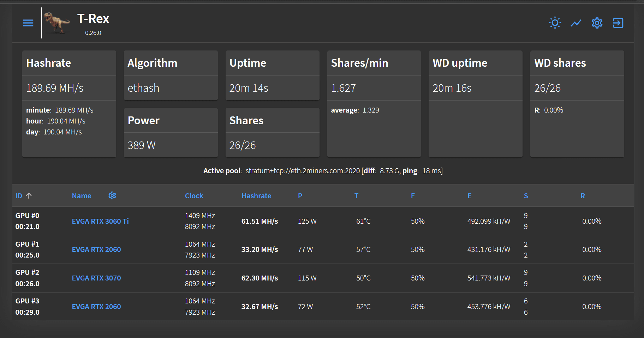Screen dimensions: 644x338
Task: Click efficiency 492.099 kH/W cell
Action: point(489,221)
